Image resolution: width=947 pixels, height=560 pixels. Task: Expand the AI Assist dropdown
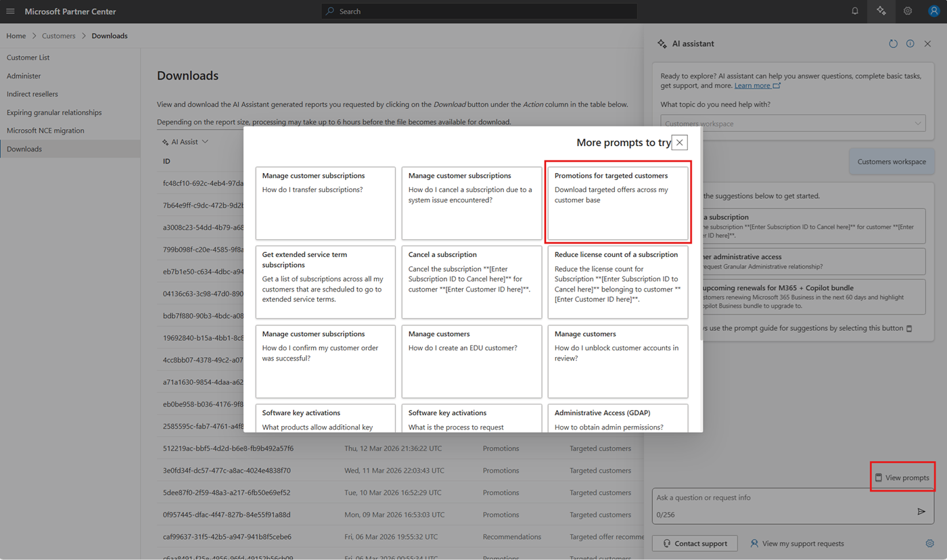click(x=185, y=142)
